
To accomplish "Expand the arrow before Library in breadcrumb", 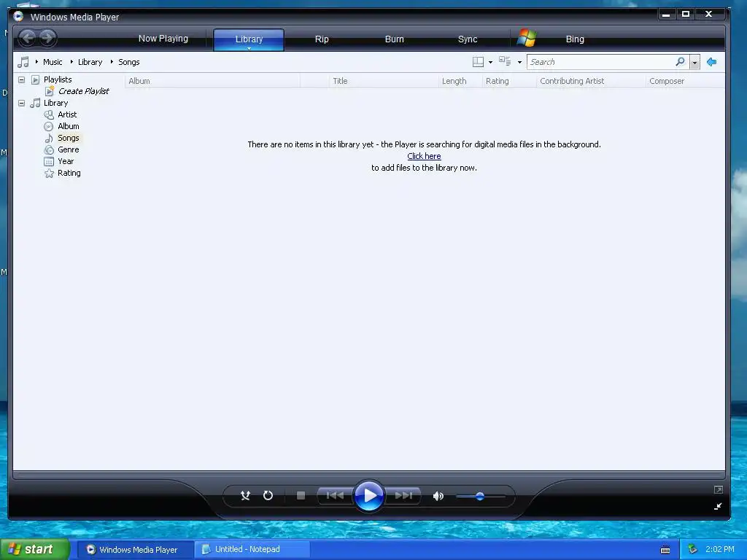I will [x=71, y=62].
